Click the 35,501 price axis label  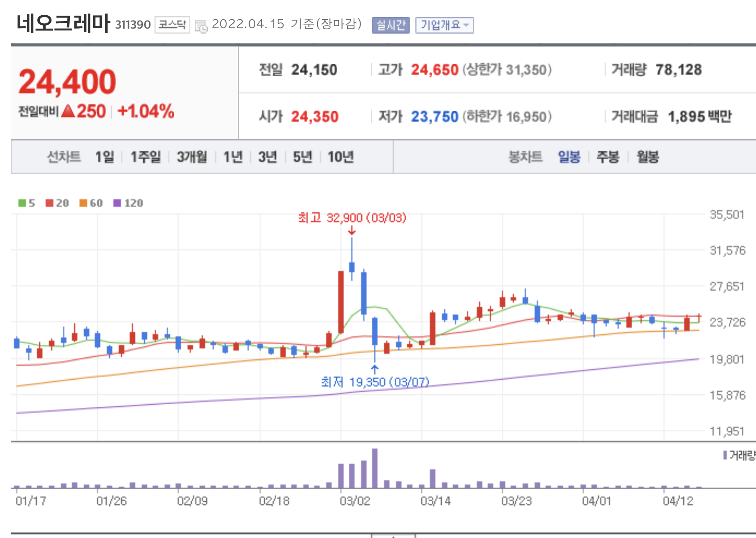pos(727,215)
